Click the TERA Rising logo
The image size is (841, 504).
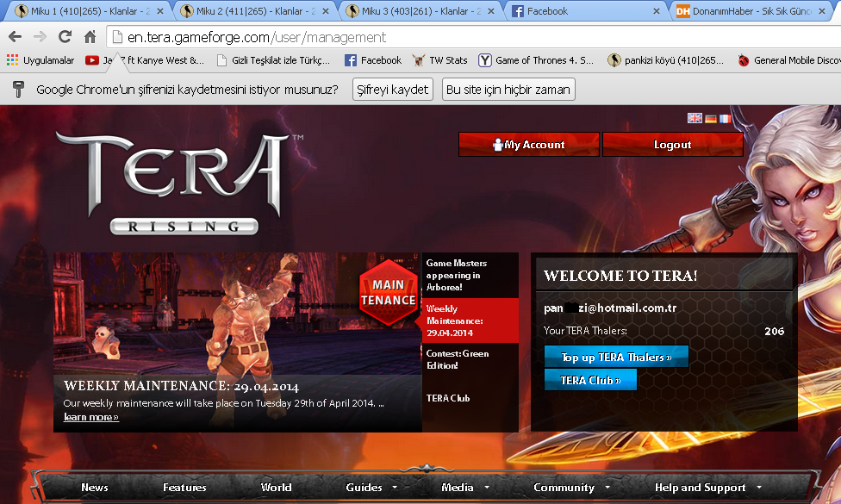180,183
